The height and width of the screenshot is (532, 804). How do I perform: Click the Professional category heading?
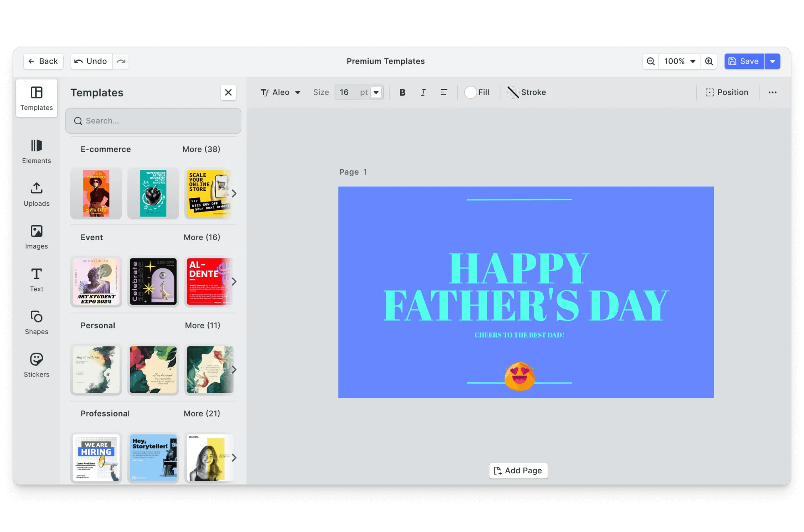pos(105,414)
